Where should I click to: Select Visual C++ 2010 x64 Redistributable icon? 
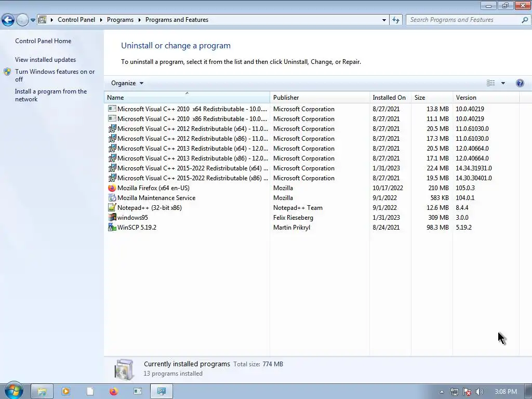112,109
